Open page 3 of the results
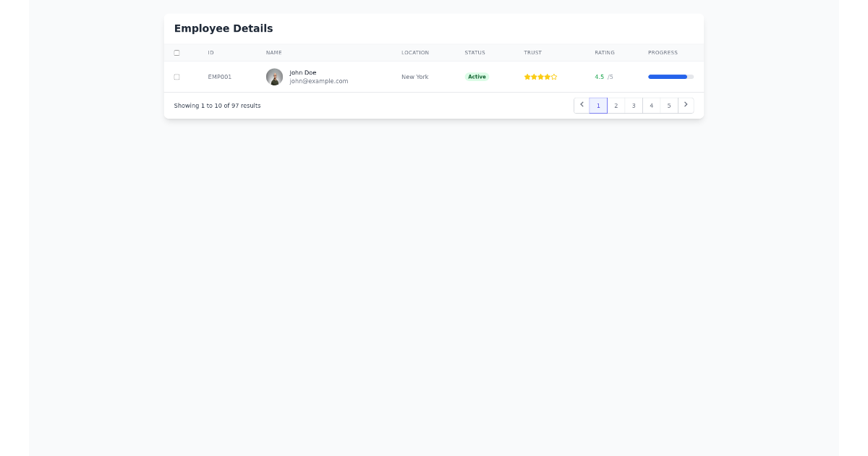Screen dimensions: 868x456 click(634, 105)
